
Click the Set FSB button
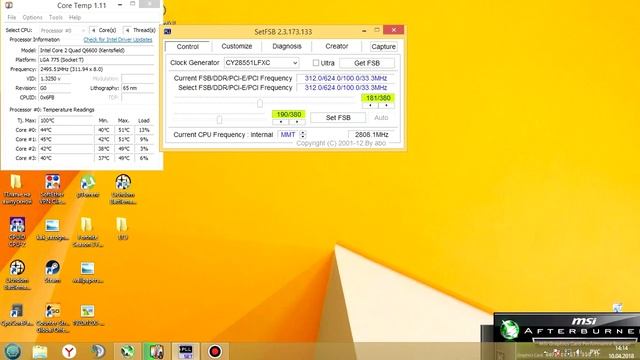pos(338,118)
